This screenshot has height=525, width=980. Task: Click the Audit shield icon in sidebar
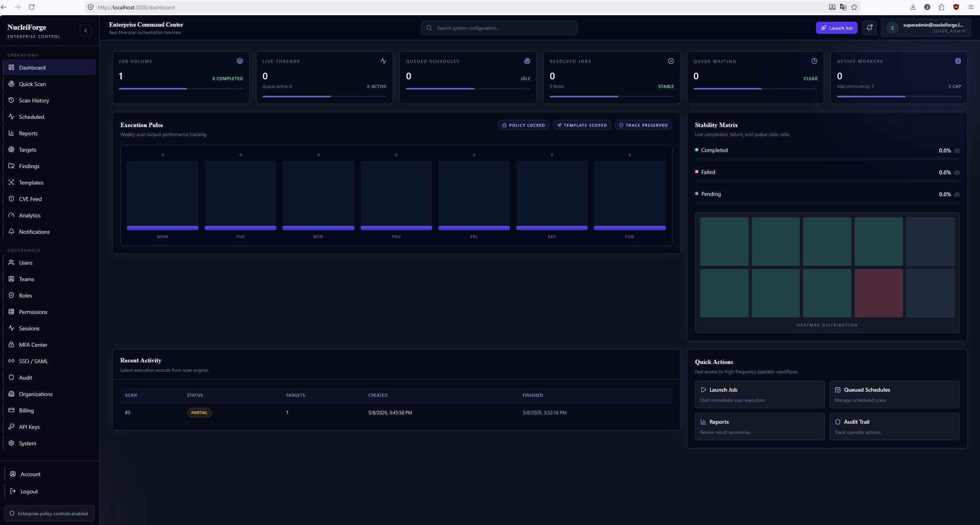(11, 377)
